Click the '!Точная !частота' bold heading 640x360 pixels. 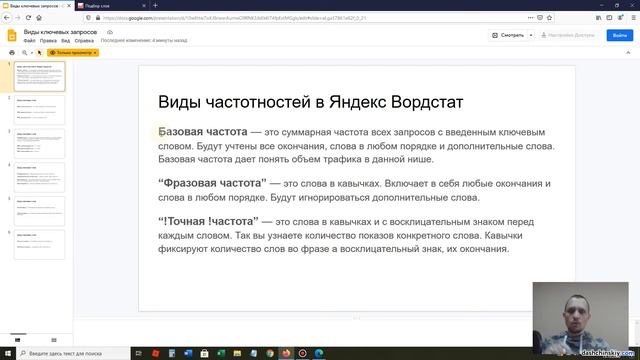[x=208, y=221]
